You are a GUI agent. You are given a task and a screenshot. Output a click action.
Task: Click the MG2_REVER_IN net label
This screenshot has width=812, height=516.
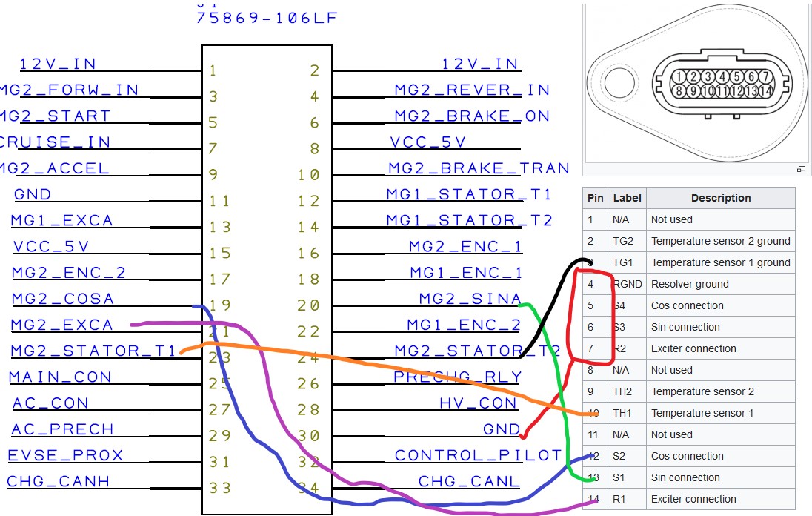pyautogui.click(x=472, y=90)
